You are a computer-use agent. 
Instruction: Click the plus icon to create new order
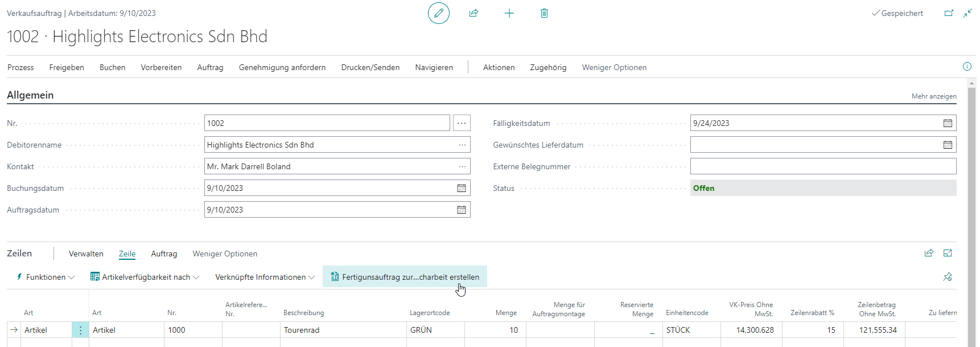(509, 13)
